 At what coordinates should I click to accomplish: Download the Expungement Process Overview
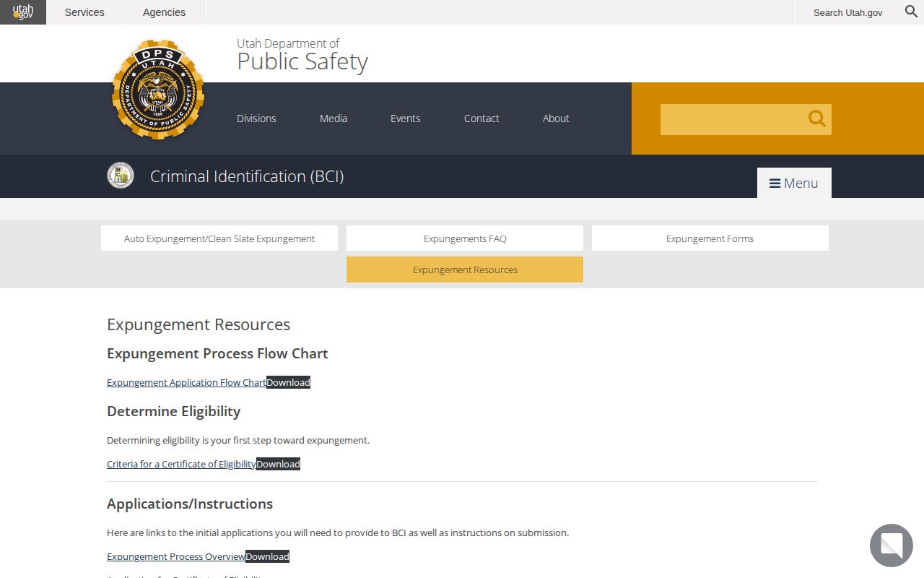267,556
